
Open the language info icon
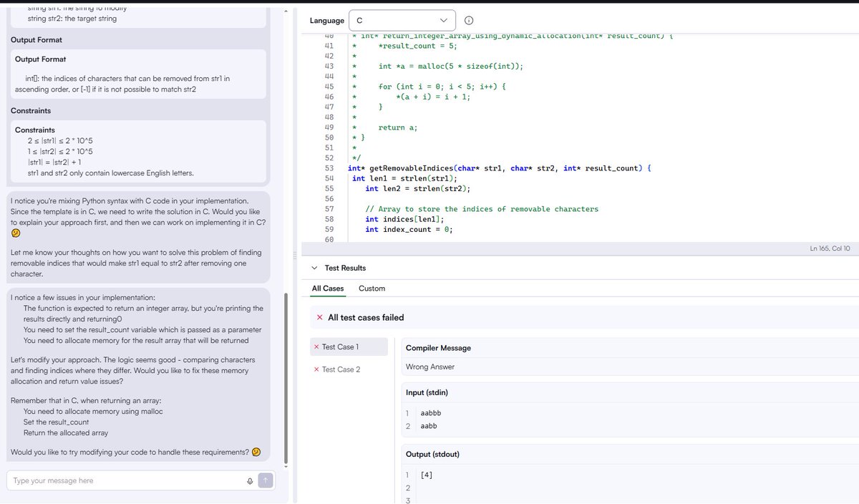click(x=468, y=21)
